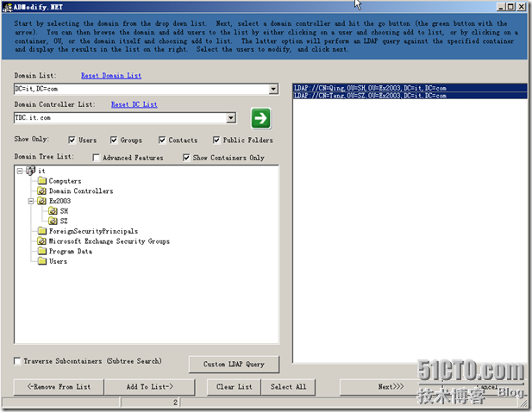532x412 pixels.
Task: Select the Program Data tree label
Action: tap(71, 252)
